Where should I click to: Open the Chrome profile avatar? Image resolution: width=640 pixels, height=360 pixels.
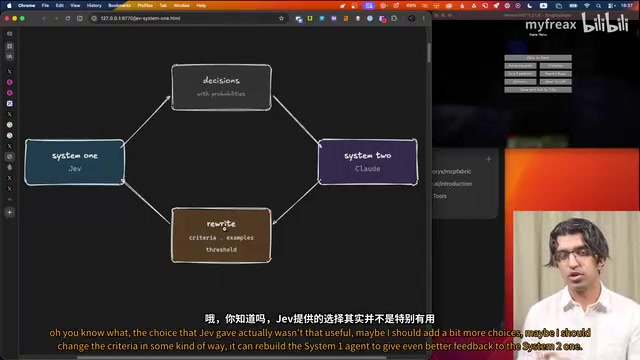[411, 18]
